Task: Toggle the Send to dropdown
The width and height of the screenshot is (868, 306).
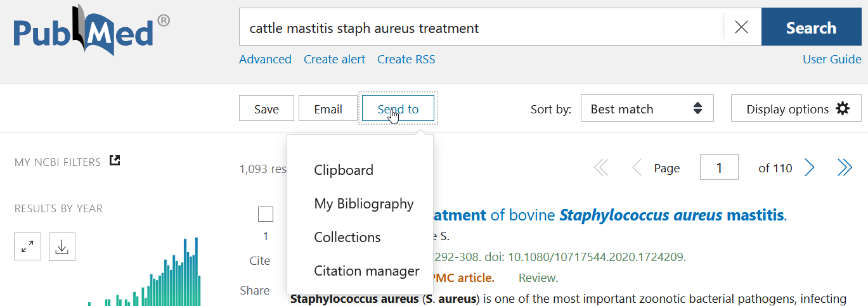Action: pyautogui.click(x=398, y=108)
